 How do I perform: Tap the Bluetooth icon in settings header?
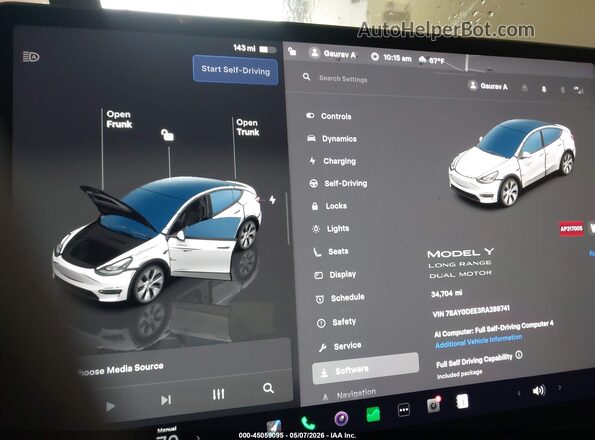click(x=562, y=90)
